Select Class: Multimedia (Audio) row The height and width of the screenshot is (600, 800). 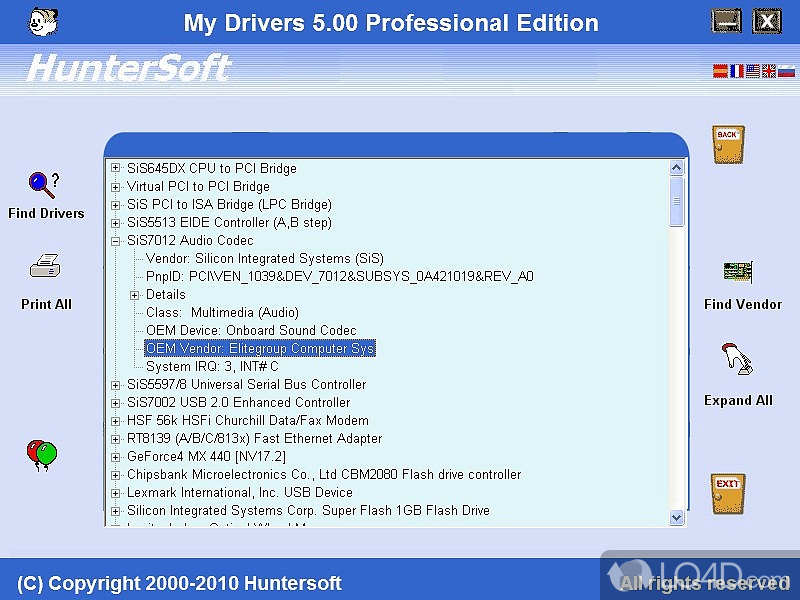coord(222,313)
